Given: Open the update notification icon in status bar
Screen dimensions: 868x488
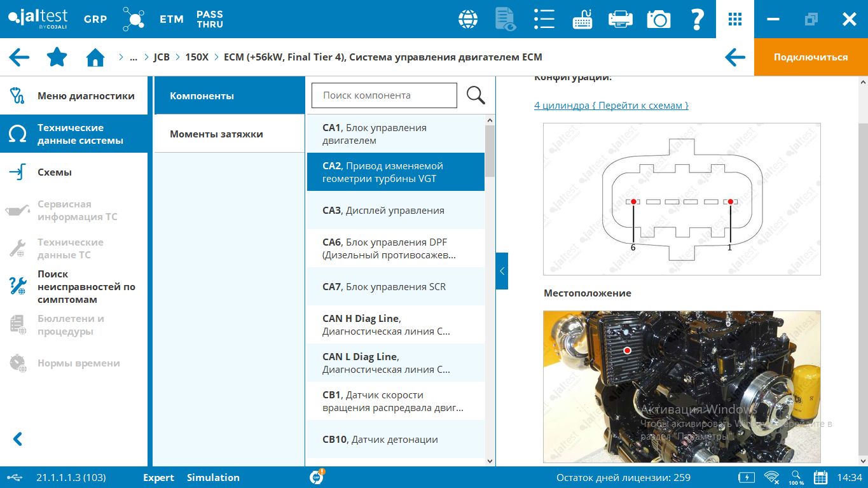Looking at the screenshot, I should pyautogui.click(x=317, y=477).
